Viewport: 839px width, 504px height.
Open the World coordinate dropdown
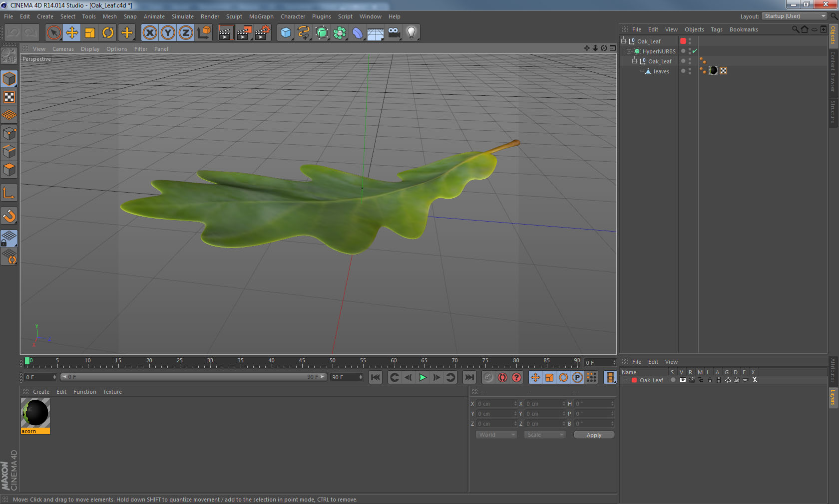[496, 435]
